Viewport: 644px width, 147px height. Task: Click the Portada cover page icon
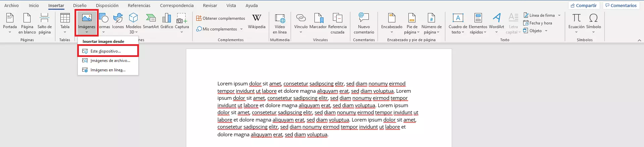click(10, 18)
